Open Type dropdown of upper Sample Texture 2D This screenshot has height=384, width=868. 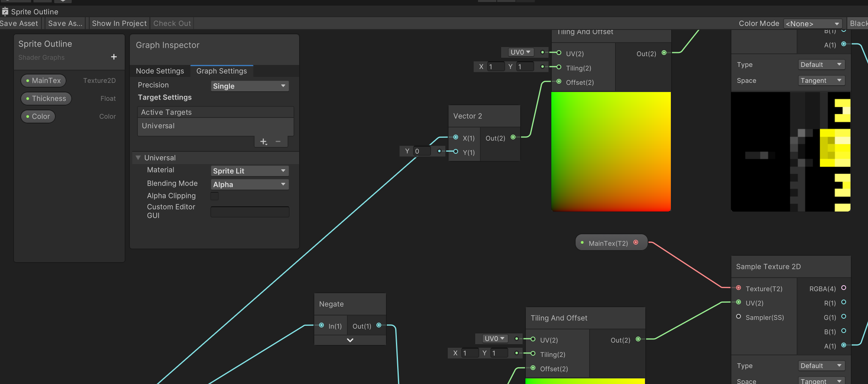point(821,65)
